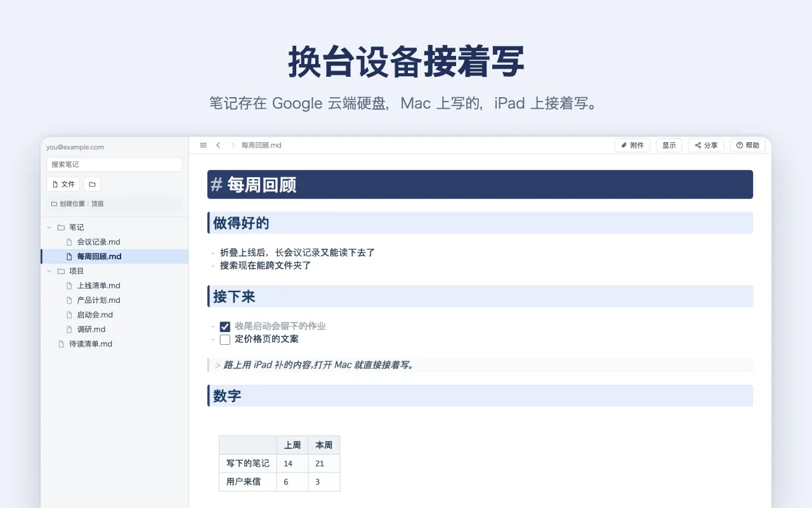Toggle the sidebar hamburger menu icon
This screenshot has height=508, width=812.
[x=203, y=145]
